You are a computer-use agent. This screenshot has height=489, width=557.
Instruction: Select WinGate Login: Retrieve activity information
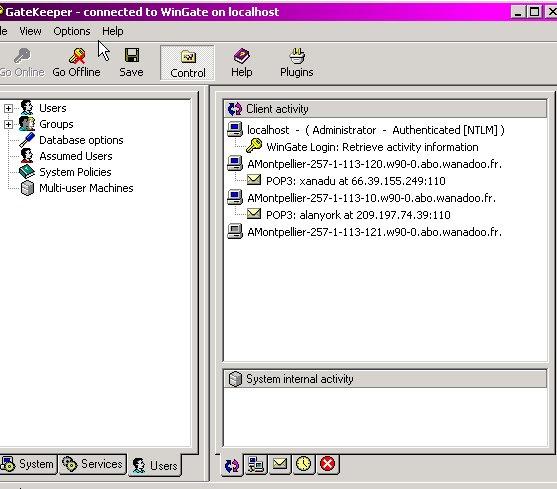pos(372,147)
